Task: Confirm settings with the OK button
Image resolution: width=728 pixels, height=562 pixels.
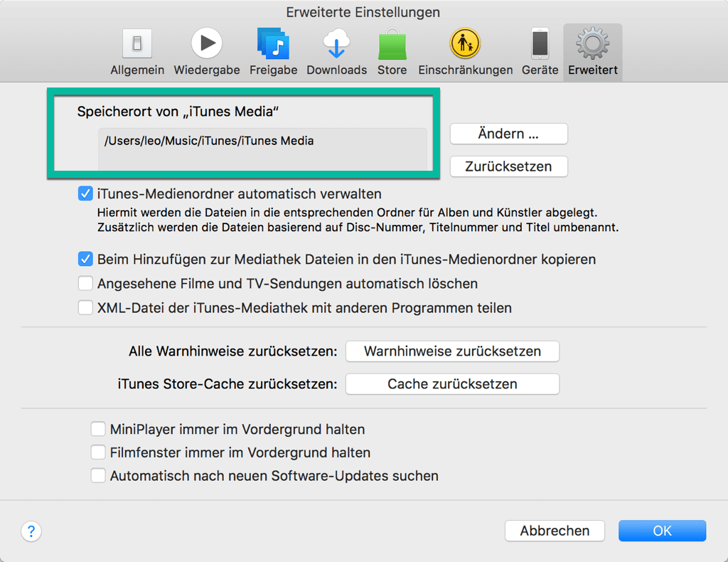Action: (x=662, y=531)
